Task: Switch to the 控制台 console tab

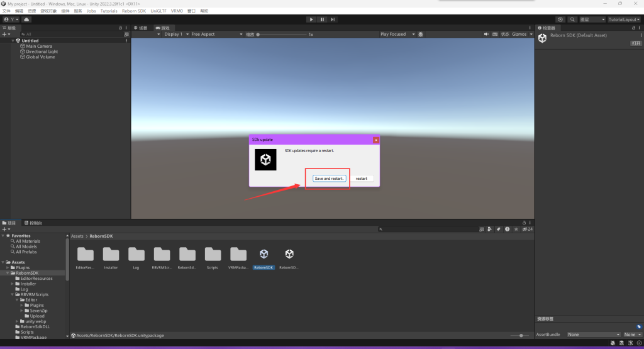Action: click(33, 223)
